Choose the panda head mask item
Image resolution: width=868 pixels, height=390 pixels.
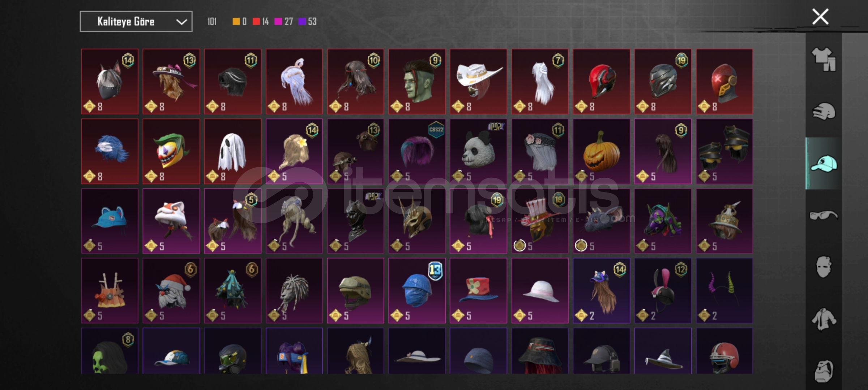[478, 151]
